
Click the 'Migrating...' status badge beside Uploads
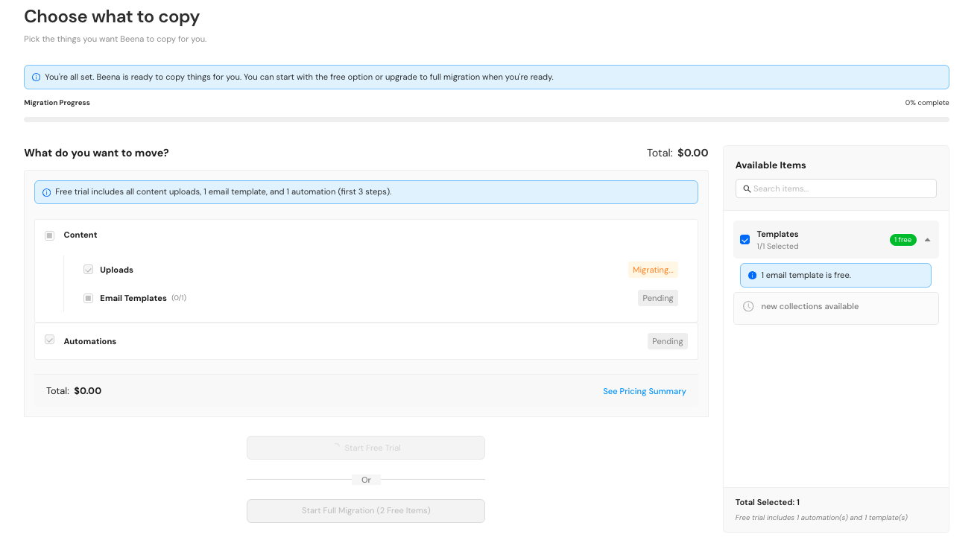(652, 270)
